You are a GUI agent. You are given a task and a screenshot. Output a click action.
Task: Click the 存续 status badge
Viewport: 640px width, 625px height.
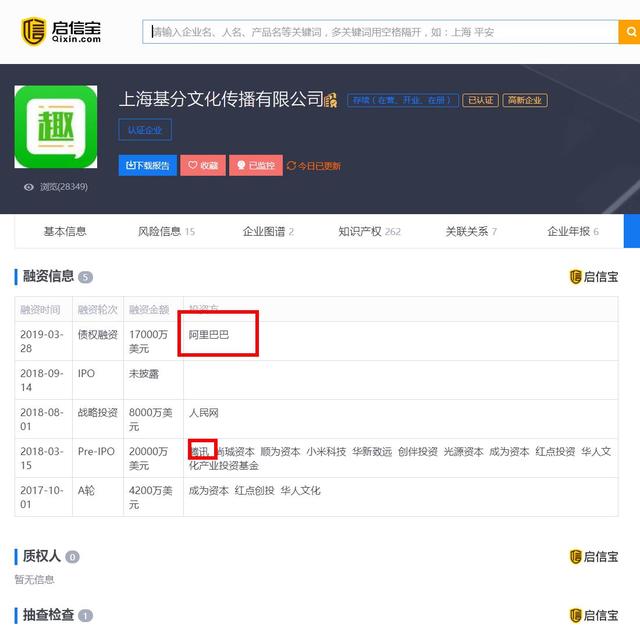[402, 100]
